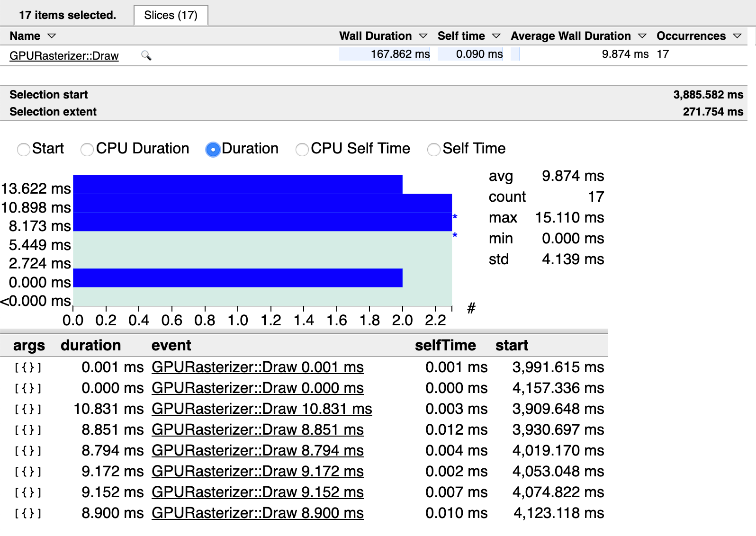756x536 pixels.
Task: Click the 0.010 ms selfTime cell
Action: (x=457, y=513)
